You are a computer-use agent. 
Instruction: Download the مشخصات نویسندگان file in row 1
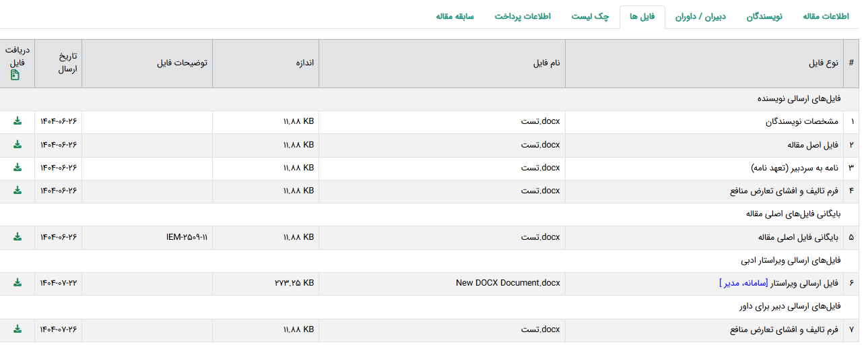pos(18,121)
